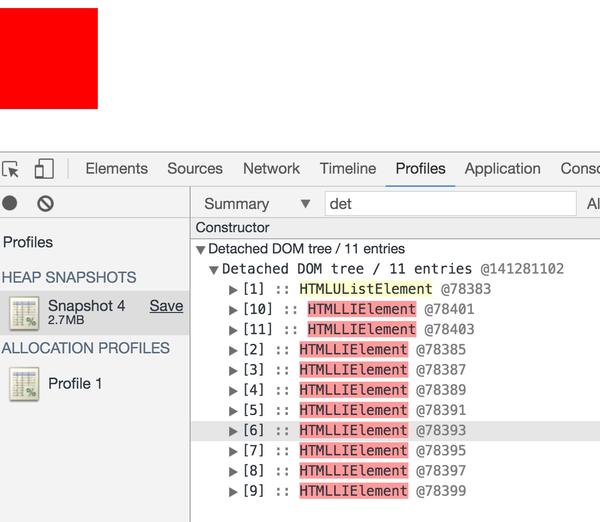Switch to the Sources tab

point(195,169)
